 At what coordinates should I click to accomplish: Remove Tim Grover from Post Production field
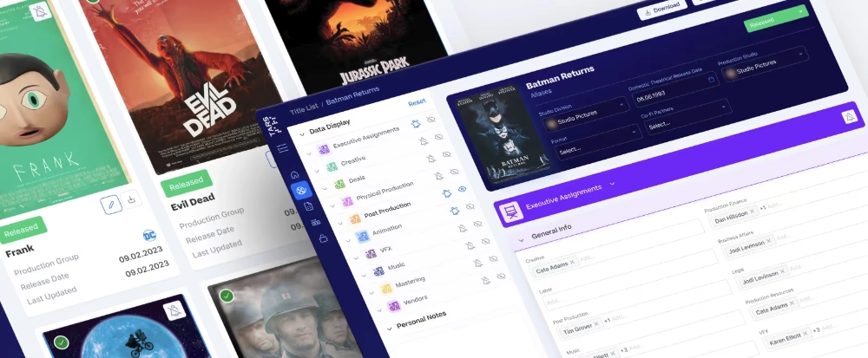pos(596,323)
